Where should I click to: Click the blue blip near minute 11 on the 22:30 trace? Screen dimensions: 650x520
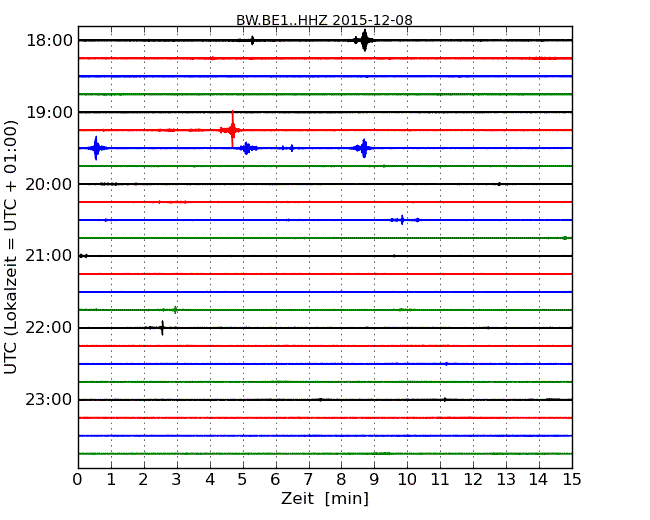446,364
